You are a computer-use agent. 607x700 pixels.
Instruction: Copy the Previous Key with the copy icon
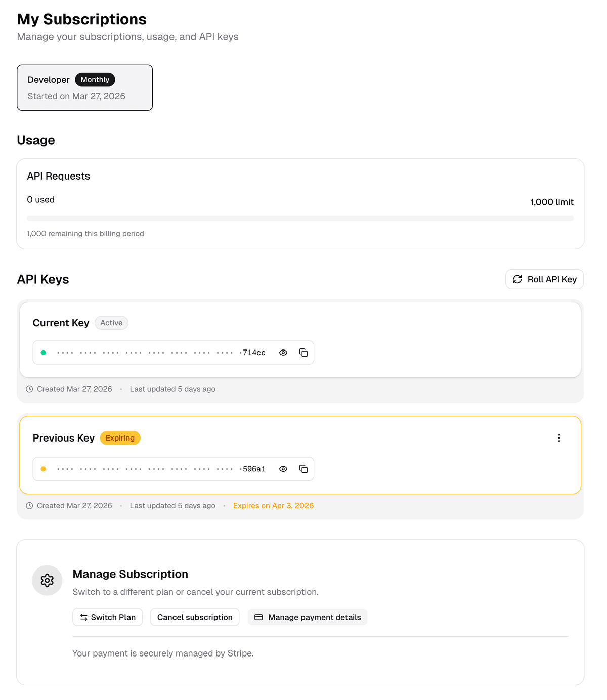click(x=303, y=469)
